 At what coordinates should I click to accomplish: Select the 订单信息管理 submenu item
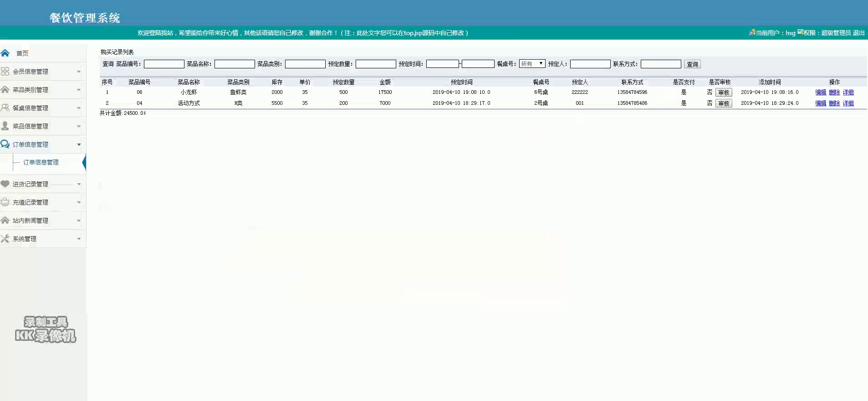[x=41, y=162]
